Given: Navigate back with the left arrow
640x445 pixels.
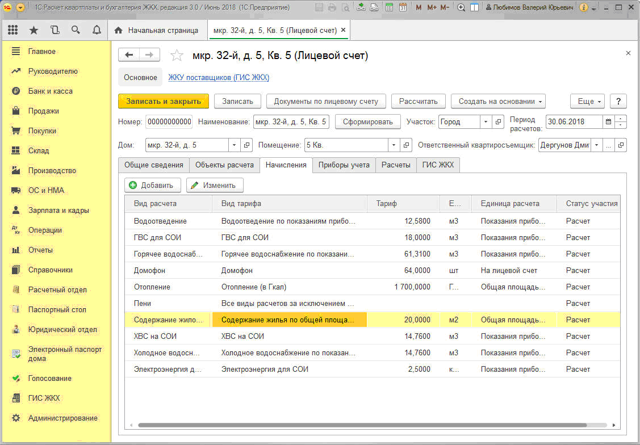Looking at the screenshot, I should [128, 55].
